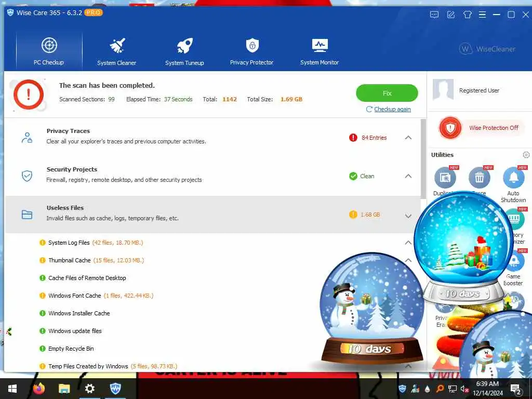Launch Firefox from the taskbar
The height and width of the screenshot is (399, 532).
coord(39,389)
